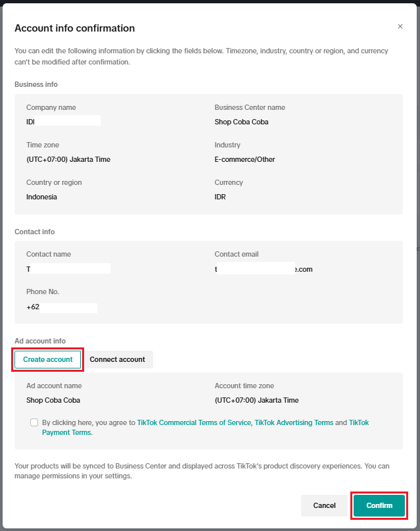Screen dimensions: 420x531
Task: Edit the Contact name field
Action: (68, 268)
